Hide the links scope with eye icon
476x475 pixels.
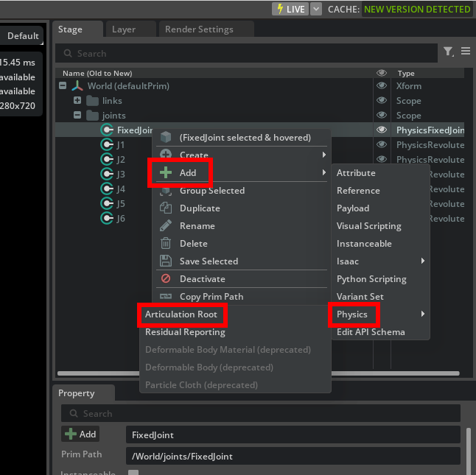[x=382, y=101]
